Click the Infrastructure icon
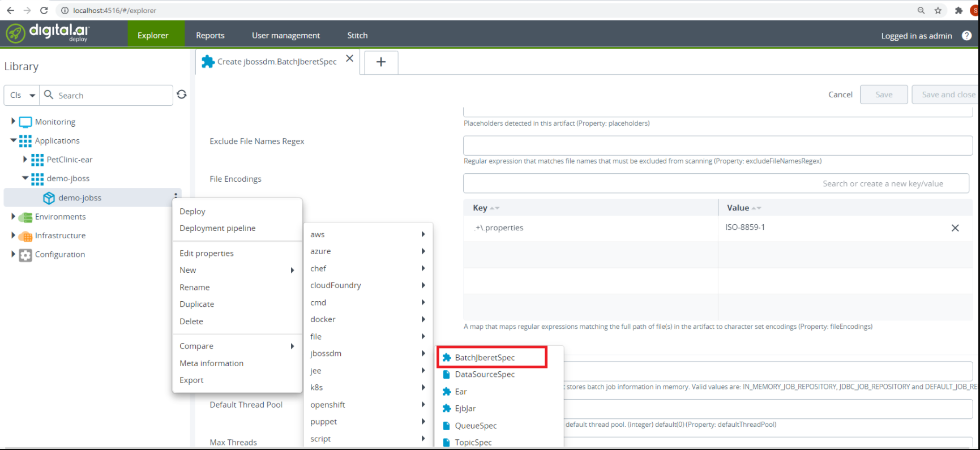Screen dimensions: 980x450 pos(25,235)
